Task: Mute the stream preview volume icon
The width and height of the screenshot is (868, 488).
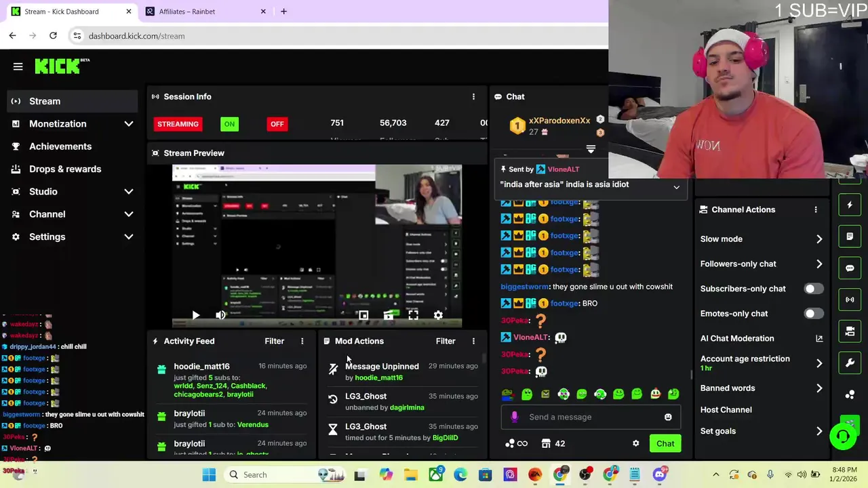Action: point(220,315)
